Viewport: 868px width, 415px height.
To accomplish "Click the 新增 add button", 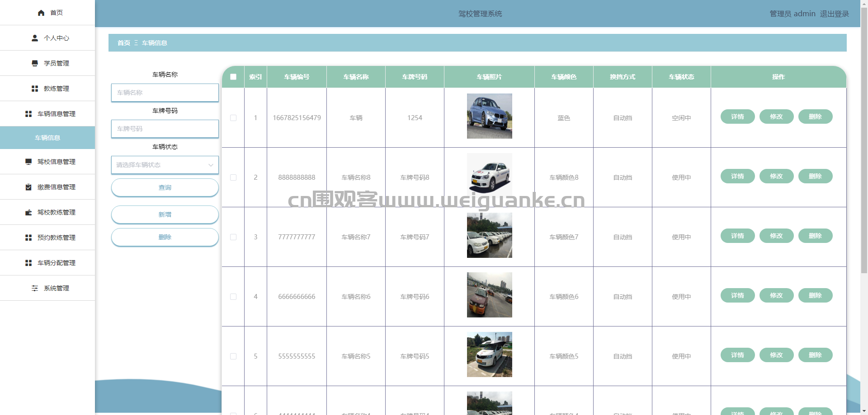I will (x=165, y=214).
